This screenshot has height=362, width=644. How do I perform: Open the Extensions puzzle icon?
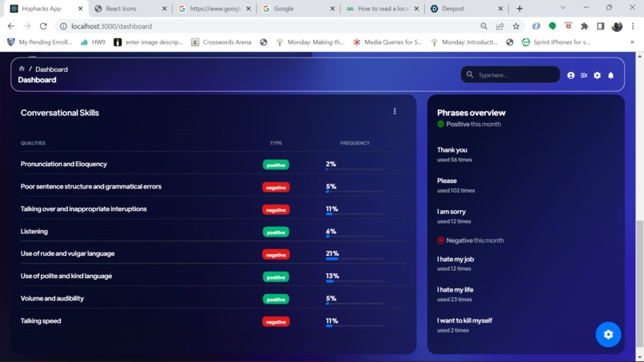click(584, 26)
